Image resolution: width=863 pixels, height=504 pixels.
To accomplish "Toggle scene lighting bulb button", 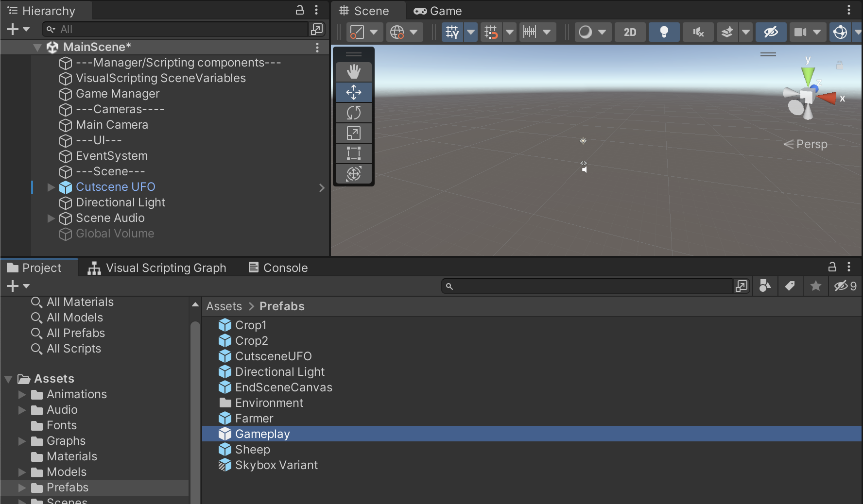I will (x=664, y=33).
